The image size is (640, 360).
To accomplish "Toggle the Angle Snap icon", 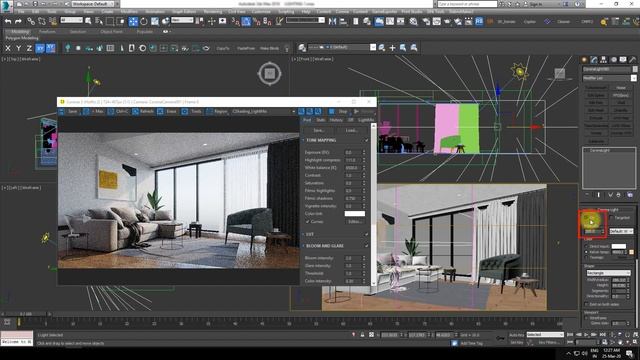I will 246,21.
